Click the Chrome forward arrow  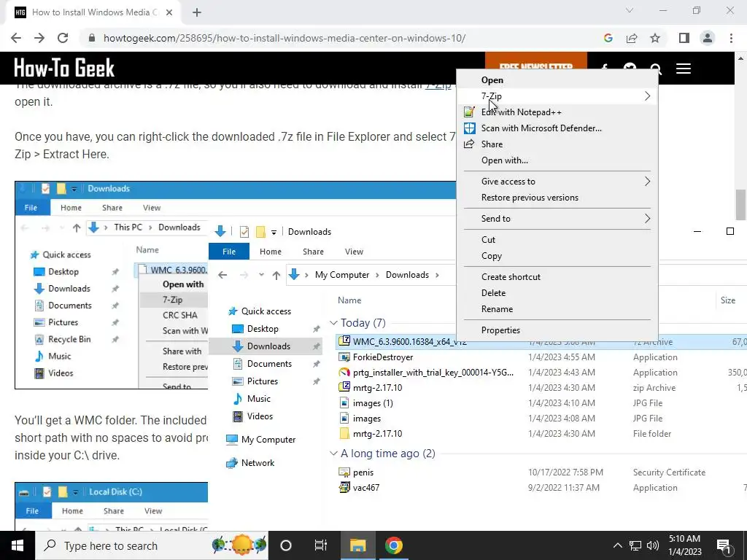[x=39, y=38]
